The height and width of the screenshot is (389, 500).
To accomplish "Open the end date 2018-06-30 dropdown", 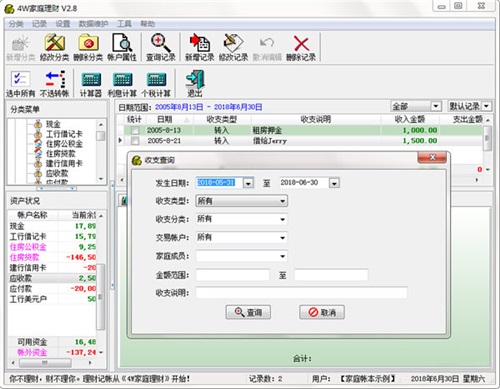I will [x=334, y=183].
